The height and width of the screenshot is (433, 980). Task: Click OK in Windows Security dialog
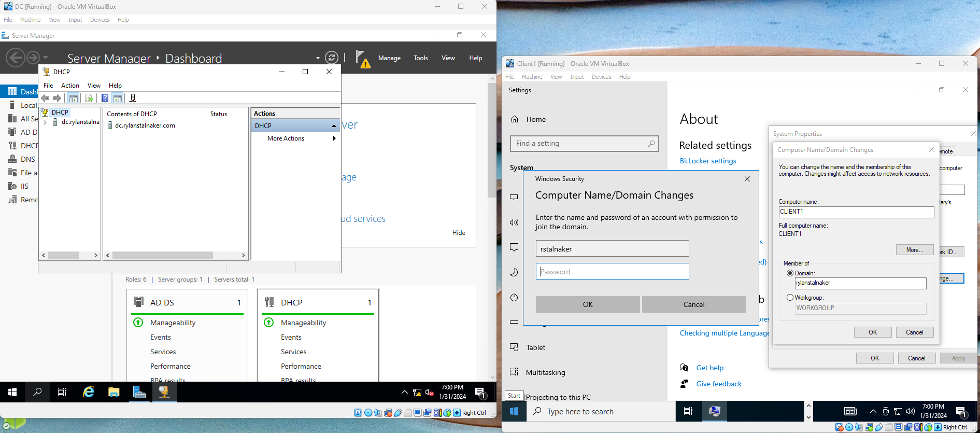(588, 304)
